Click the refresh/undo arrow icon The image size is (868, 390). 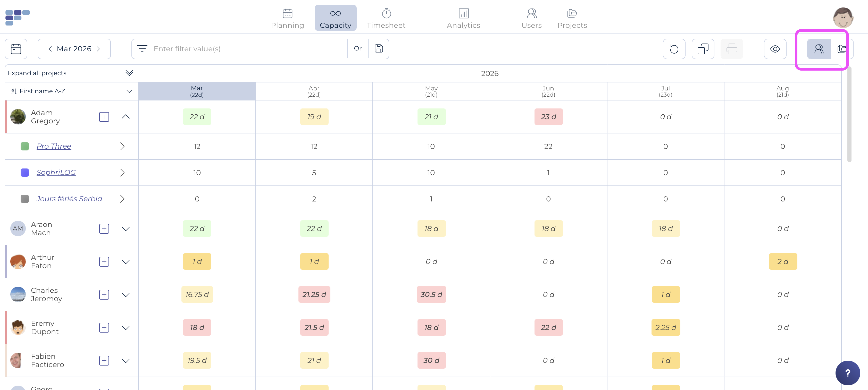[x=674, y=49]
